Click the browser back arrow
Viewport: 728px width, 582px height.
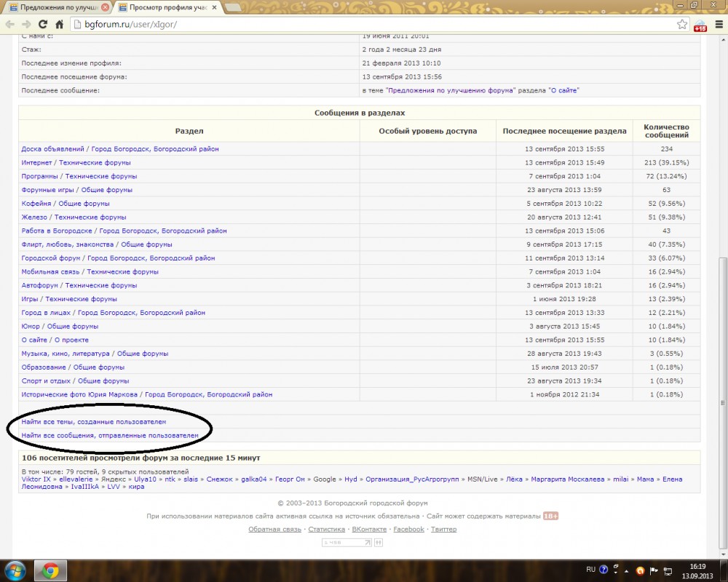point(9,24)
